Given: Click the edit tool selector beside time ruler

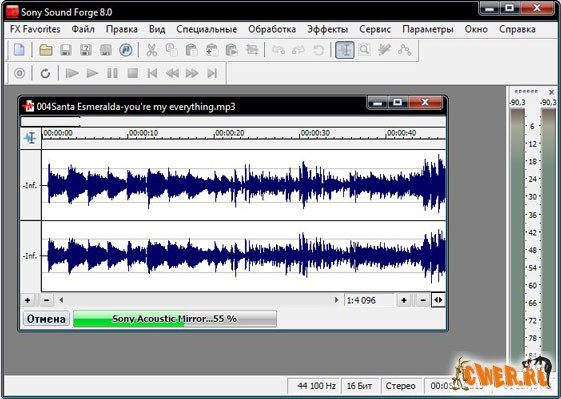Looking at the screenshot, I should (30, 138).
